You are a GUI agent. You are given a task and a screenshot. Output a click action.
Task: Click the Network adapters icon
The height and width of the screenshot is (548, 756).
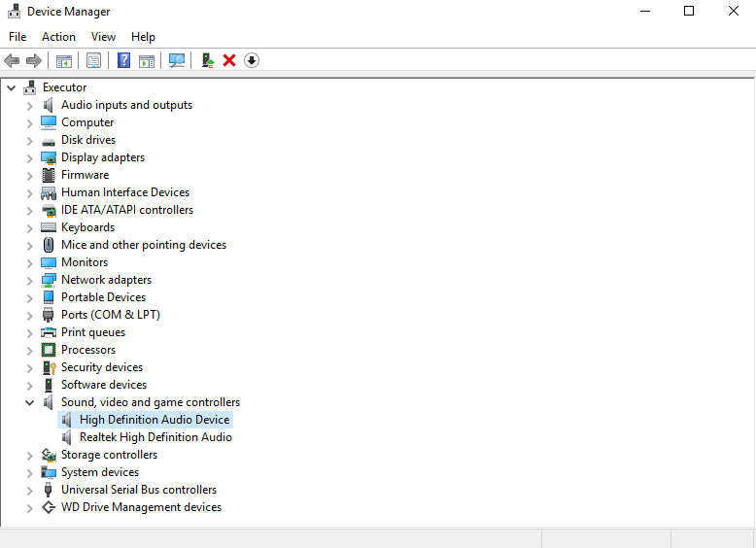(49, 280)
